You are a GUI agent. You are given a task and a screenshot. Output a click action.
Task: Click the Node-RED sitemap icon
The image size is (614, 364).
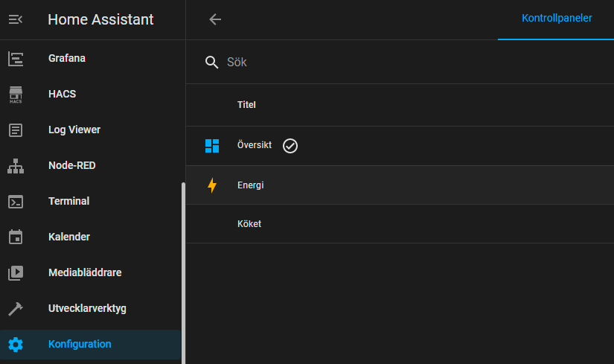(16, 166)
